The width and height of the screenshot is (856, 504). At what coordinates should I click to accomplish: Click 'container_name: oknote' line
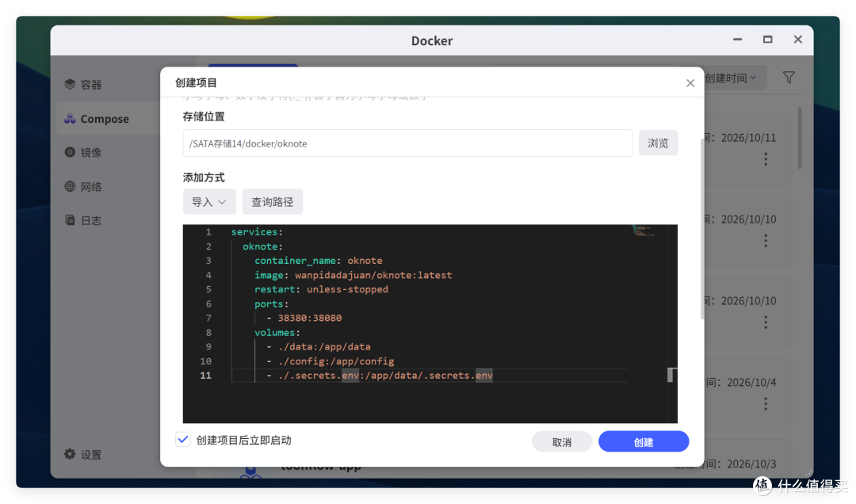(319, 261)
